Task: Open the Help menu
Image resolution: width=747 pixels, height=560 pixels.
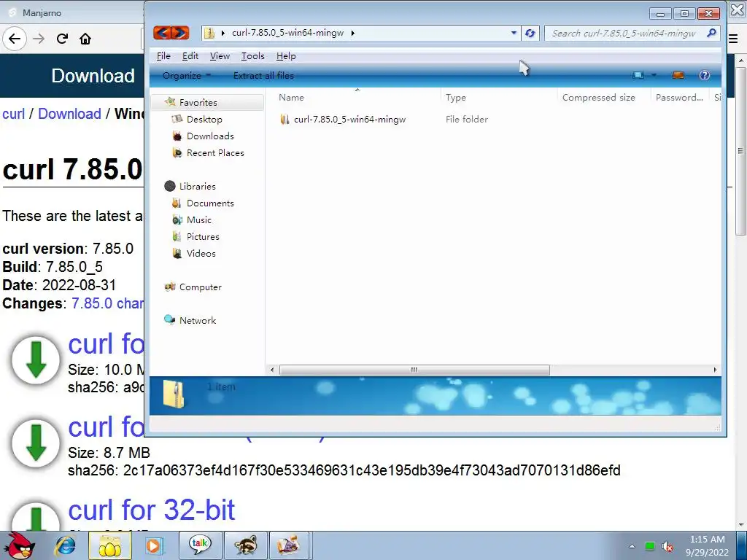Action: 286,55
